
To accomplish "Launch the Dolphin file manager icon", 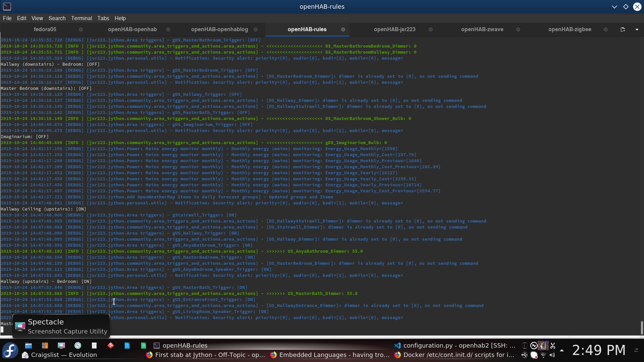I will 29,346.
